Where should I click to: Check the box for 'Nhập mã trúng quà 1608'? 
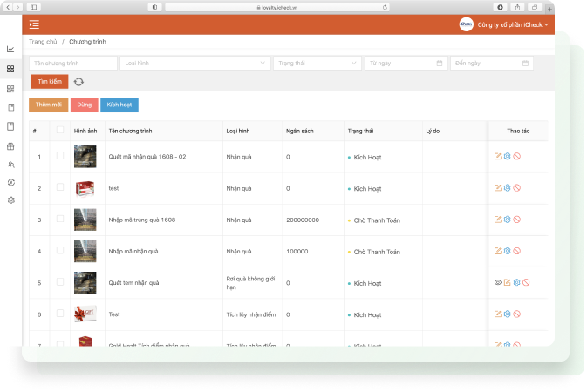click(60, 219)
